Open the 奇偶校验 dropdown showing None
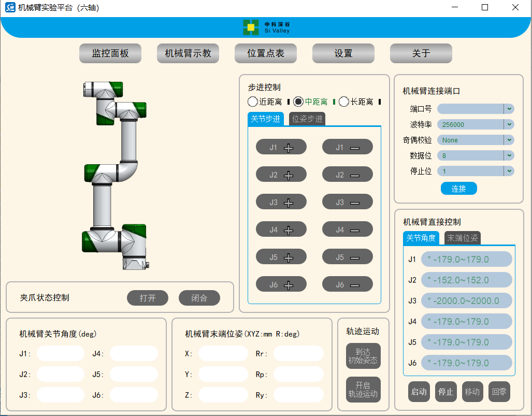532x416 pixels. [x=476, y=140]
